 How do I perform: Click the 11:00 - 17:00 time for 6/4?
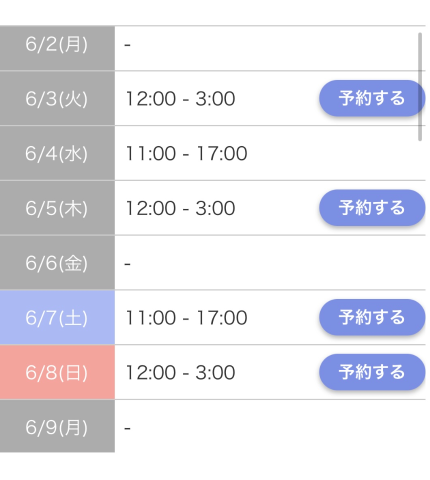(x=186, y=153)
